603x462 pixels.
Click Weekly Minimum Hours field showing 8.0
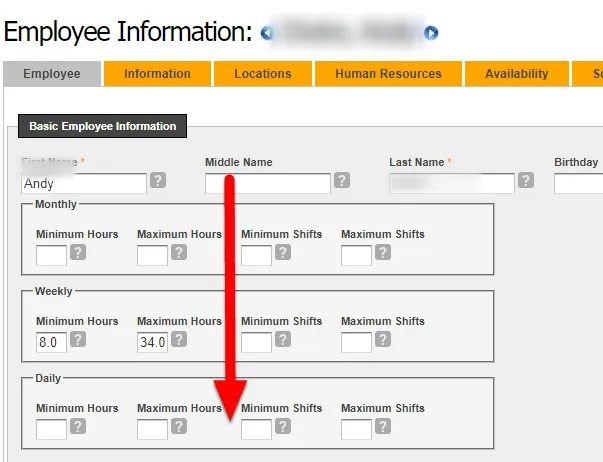click(x=52, y=342)
